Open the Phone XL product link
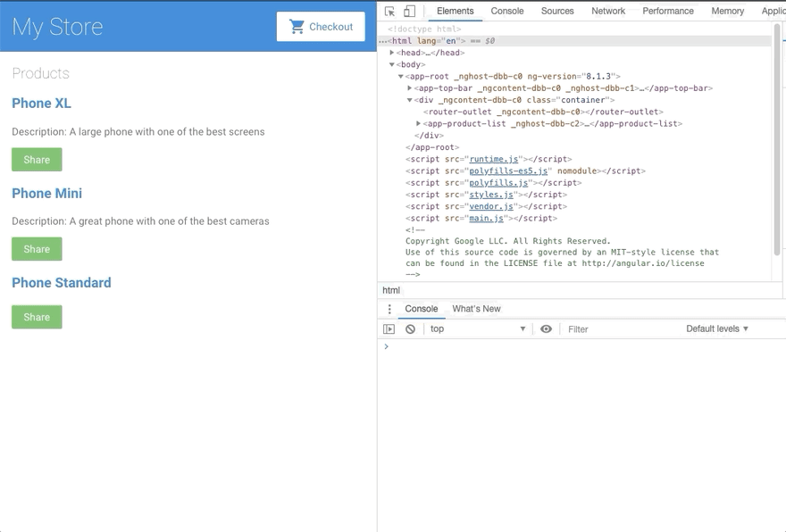The width and height of the screenshot is (786, 532). tap(42, 104)
